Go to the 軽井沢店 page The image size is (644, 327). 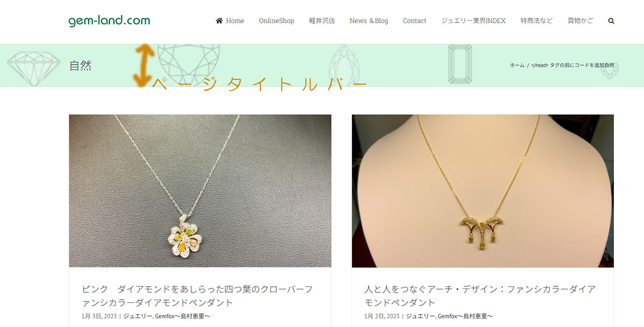tap(322, 21)
